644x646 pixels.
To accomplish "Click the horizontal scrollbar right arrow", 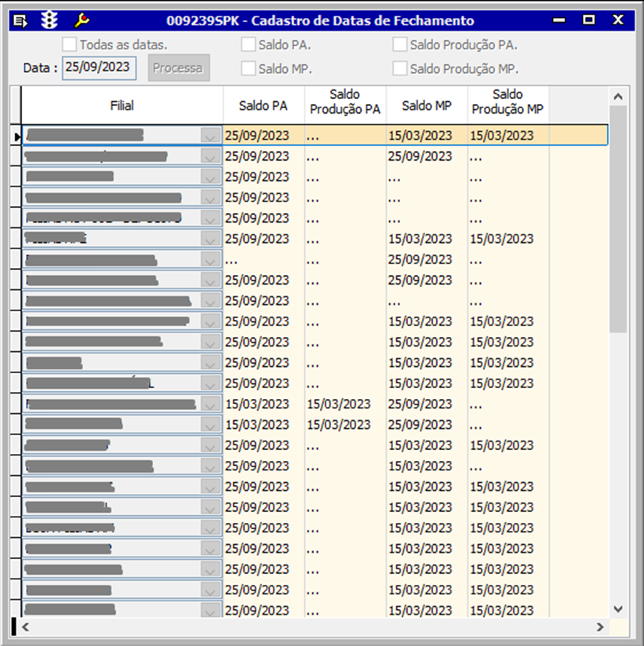I will [x=600, y=627].
